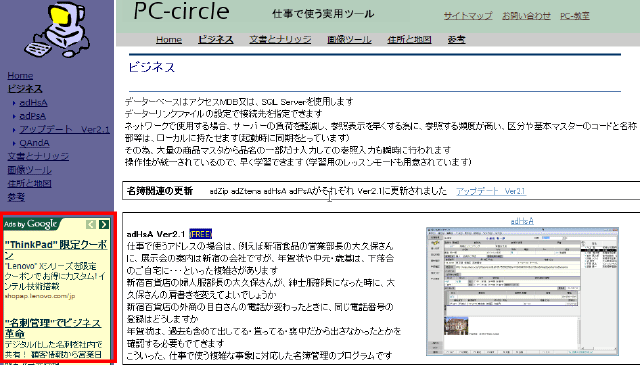
Task: Open 住所と地図 in top navigation
Action: click(x=409, y=40)
